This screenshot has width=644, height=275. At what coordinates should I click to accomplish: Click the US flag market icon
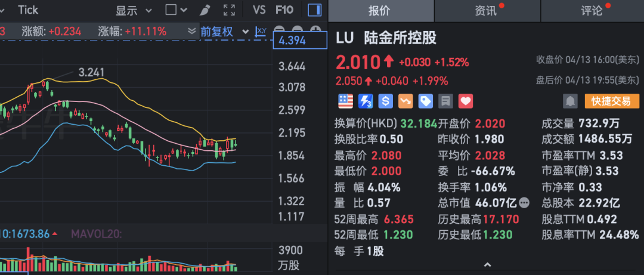345,101
